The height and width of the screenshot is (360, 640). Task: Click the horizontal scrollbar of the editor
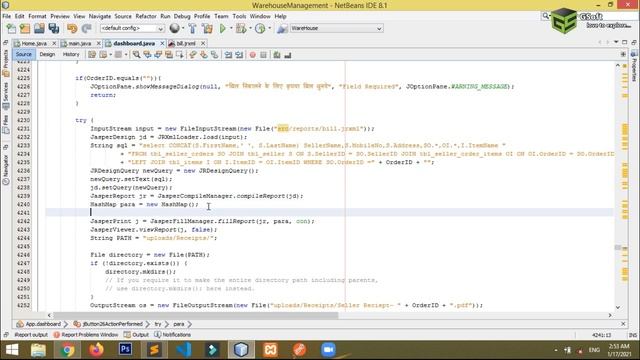tap(195, 316)
